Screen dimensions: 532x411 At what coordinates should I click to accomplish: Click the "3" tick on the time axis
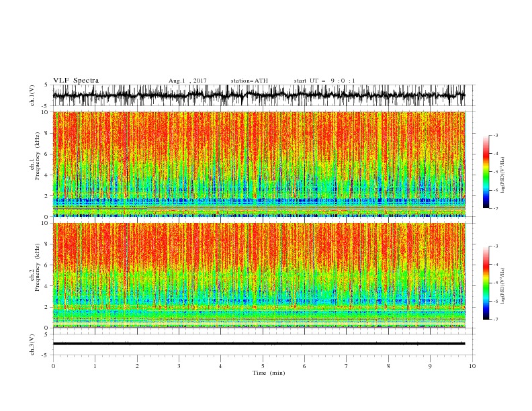(x=179, y=366)
